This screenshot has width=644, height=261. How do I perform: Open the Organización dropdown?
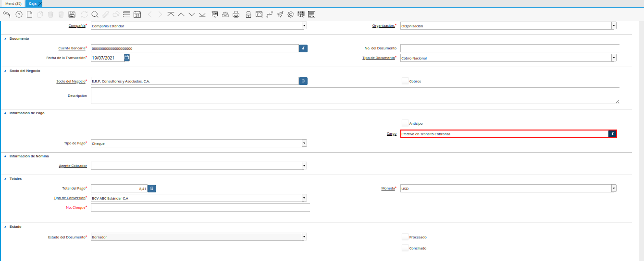click(x=614, y=26)
